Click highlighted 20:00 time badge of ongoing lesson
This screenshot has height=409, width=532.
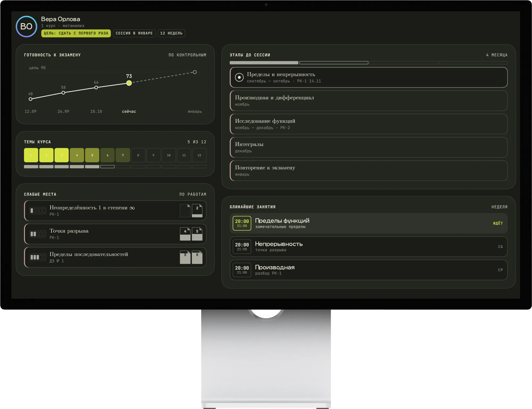coord(242,223)
